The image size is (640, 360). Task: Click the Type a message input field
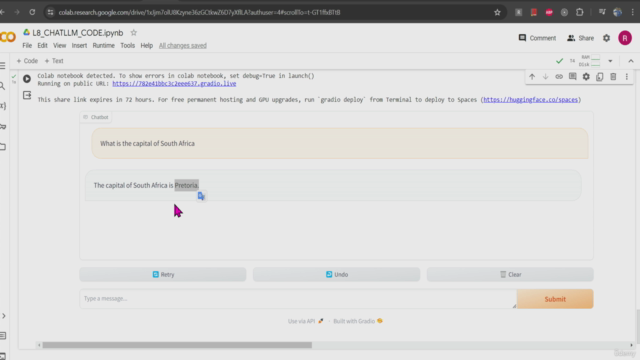[x=298, y=299]
